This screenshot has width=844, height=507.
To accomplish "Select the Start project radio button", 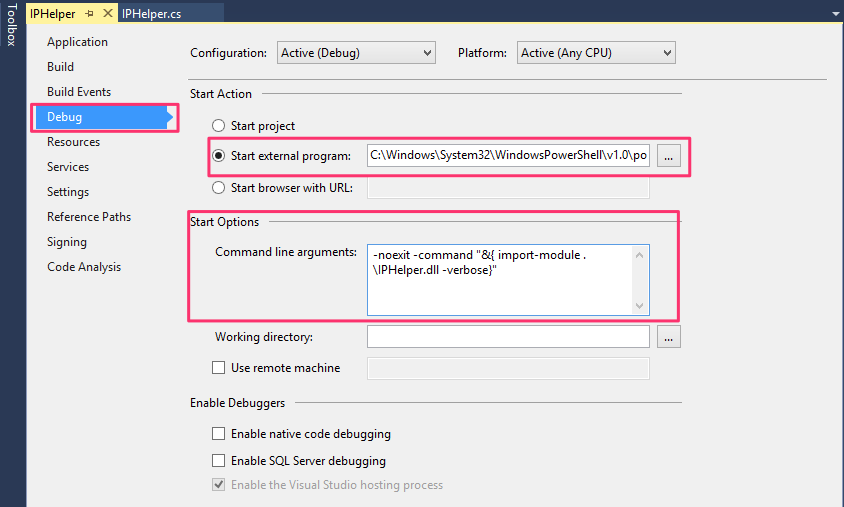I will [218, 126].
